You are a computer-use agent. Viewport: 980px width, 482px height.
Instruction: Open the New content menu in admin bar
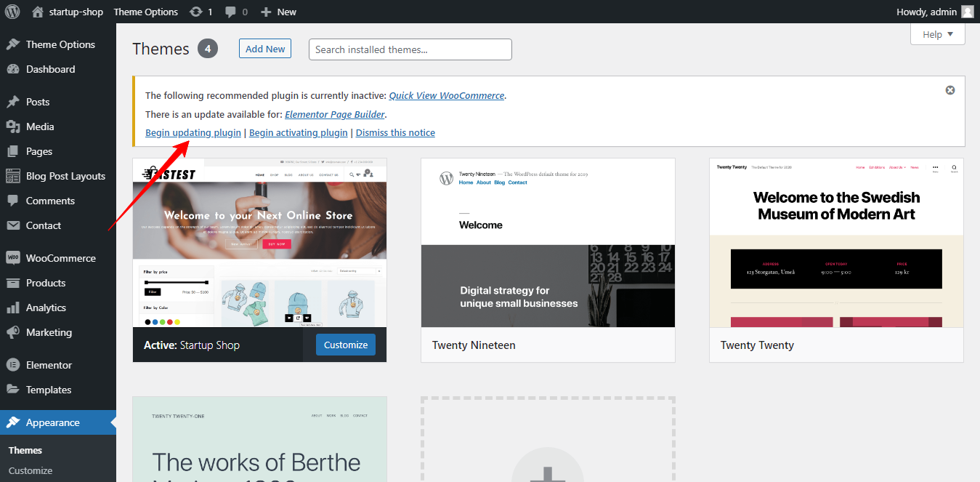pos(279,12)
